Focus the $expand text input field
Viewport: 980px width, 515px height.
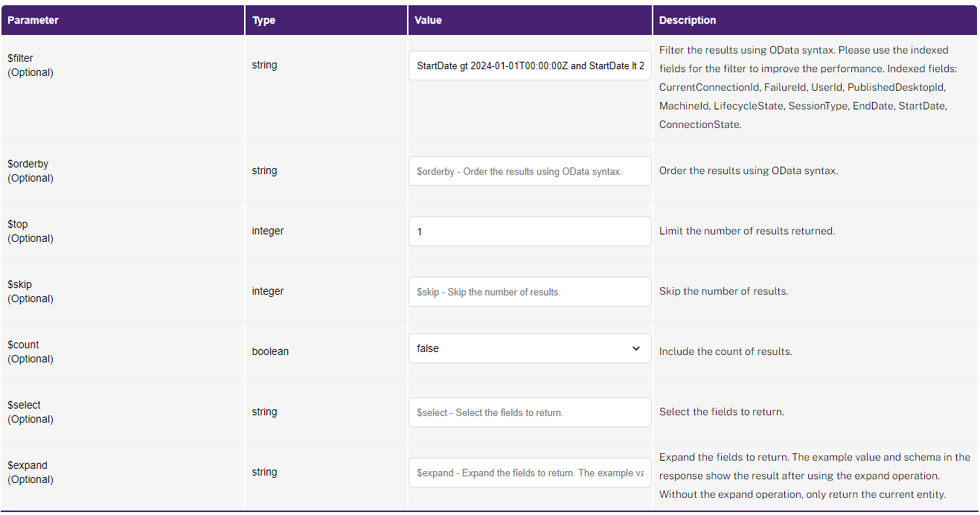530,473
